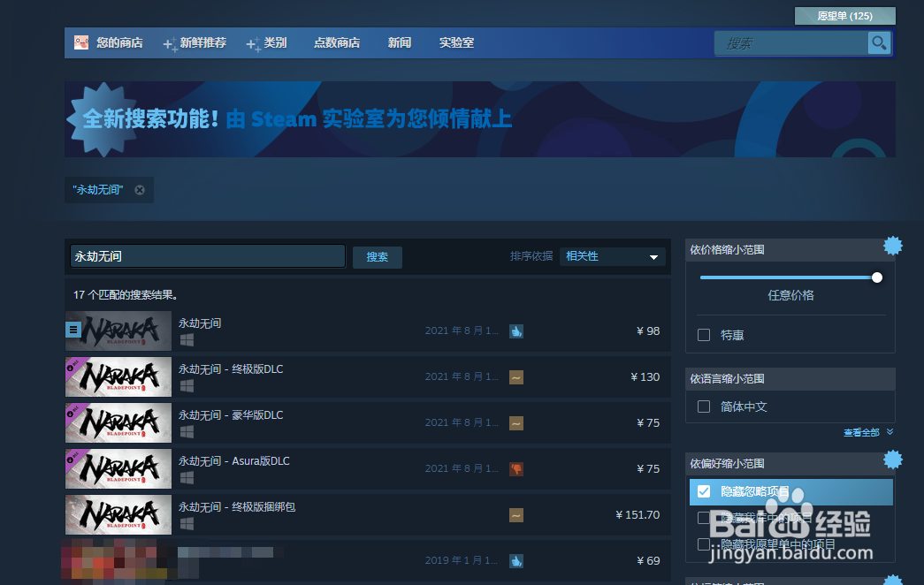Collapse the 依偏好缩小范围 section header
924x585 pixels.
click(x=790, y=464)
